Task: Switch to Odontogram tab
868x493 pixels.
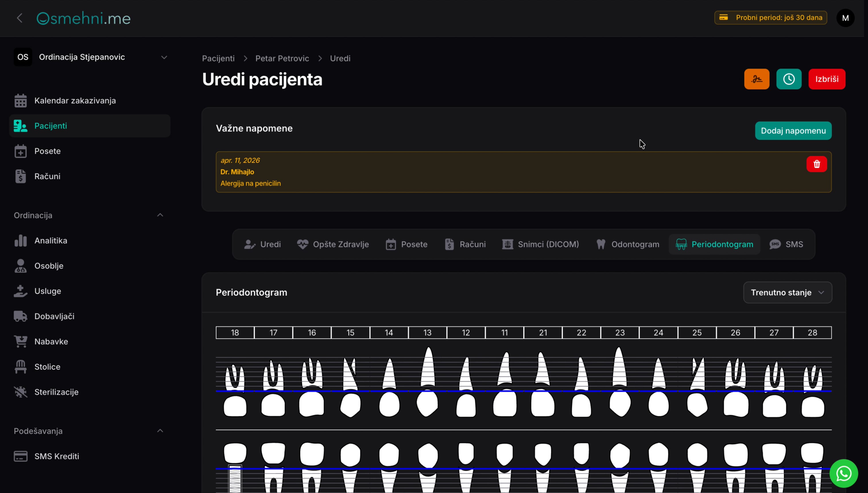Action: click(627, 244)
